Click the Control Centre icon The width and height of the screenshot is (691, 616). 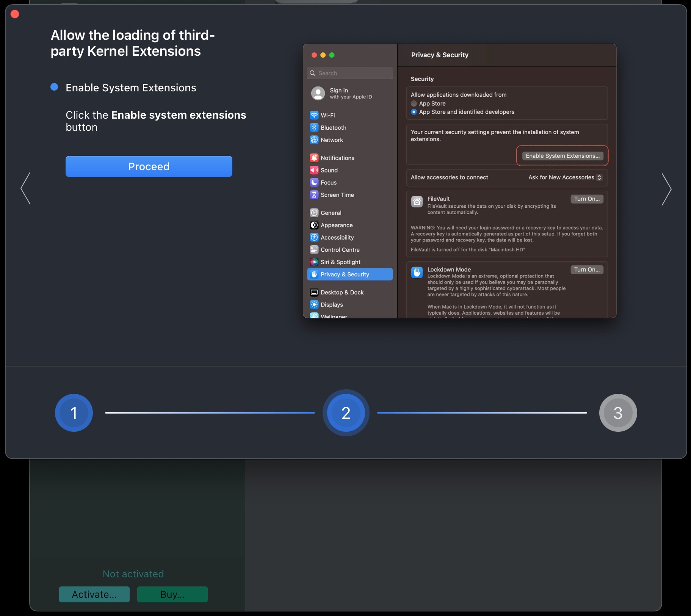click(314, 250)
